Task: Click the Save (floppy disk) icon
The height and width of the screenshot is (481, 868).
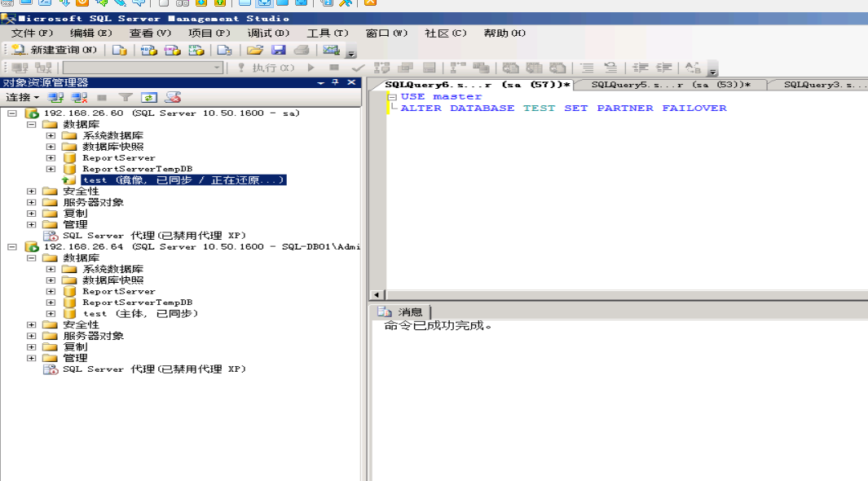Action: 279,50
